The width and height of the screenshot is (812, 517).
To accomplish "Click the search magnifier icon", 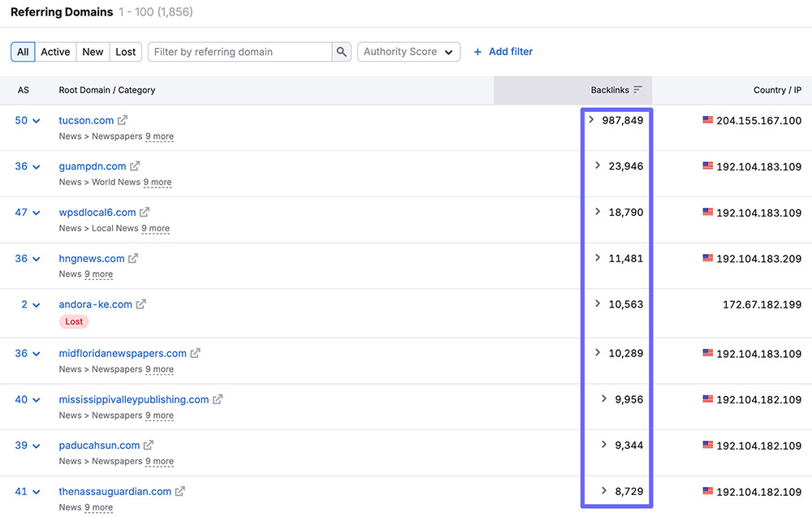I will coord(341,52).
